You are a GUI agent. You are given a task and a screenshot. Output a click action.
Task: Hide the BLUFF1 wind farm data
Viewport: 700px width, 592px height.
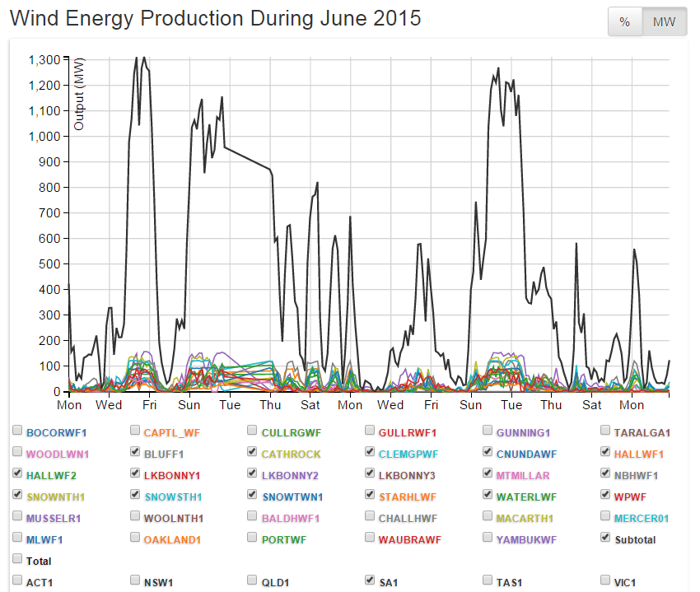[x=134, y=451]
